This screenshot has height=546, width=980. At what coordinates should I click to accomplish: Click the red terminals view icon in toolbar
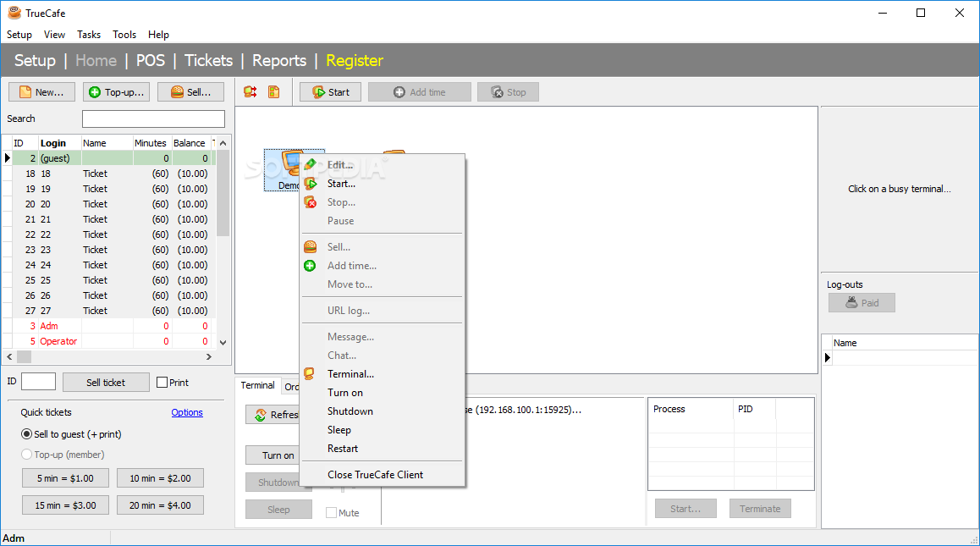point(250,92)
